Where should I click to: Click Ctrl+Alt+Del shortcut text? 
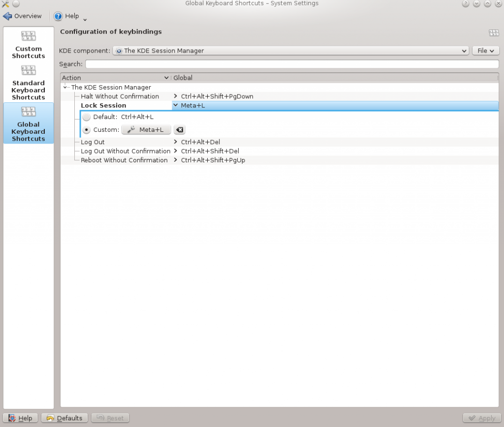(201, 142)
